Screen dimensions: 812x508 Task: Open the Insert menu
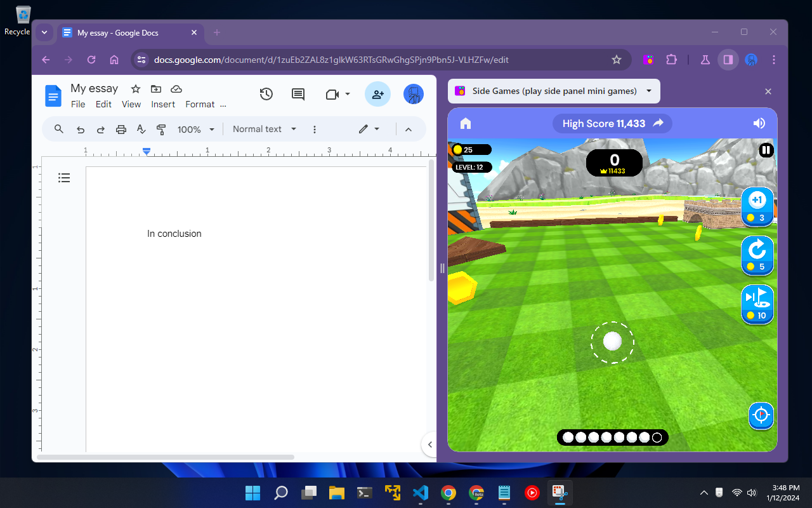pyautogui.click(x=163, y=104)
